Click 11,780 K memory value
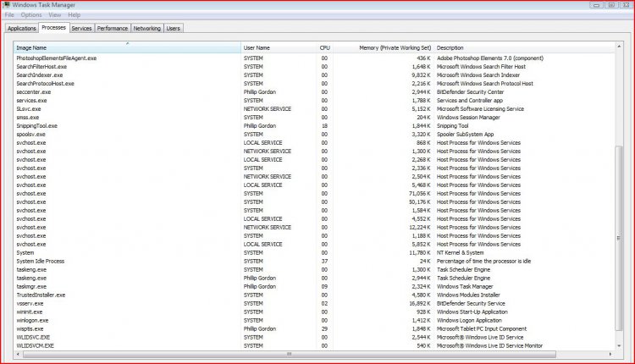This screenshot has height=364, width=635. pos(420,252)
